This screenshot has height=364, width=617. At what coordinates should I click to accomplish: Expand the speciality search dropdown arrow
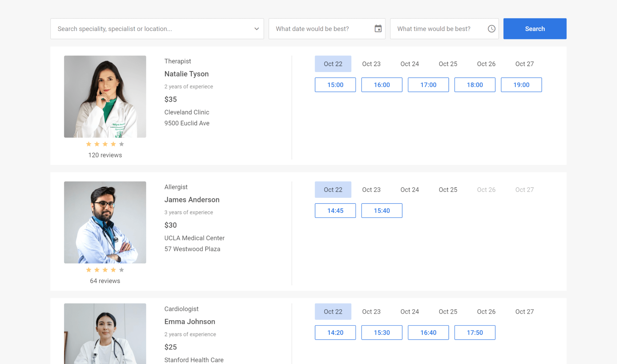256,29
